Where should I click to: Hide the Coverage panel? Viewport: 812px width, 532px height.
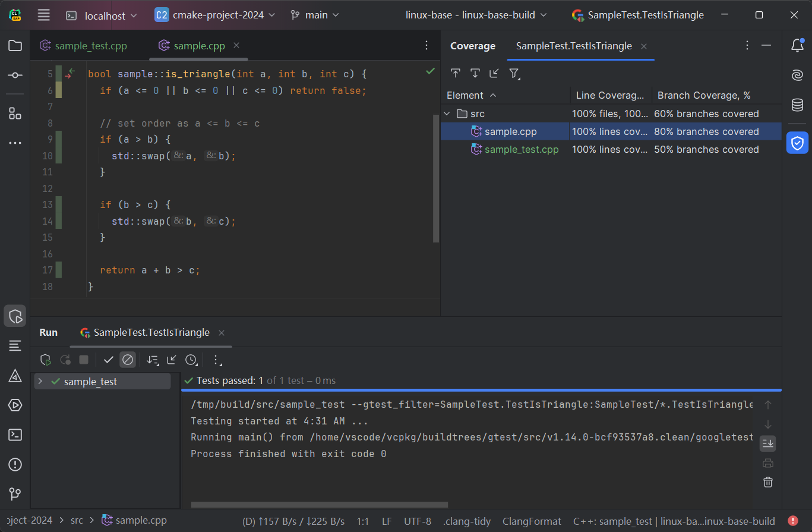766,45
